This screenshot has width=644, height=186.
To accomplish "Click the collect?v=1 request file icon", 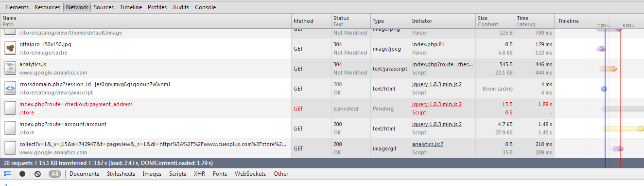I will pos(11,148).
